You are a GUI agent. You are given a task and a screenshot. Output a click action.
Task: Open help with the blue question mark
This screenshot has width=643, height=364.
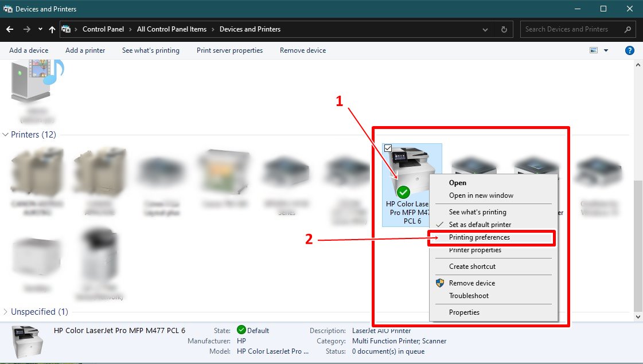coord(629,50)
